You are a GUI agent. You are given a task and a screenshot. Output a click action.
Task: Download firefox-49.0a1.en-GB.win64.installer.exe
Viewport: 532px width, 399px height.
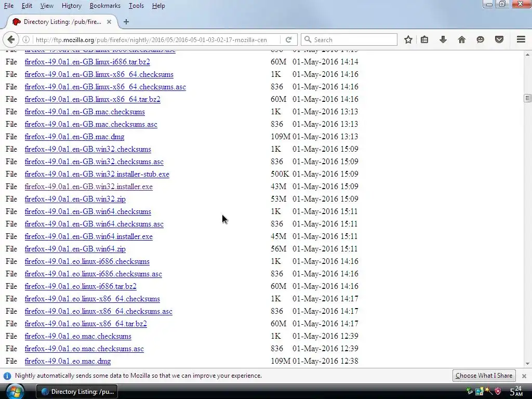tap(88, 236)
